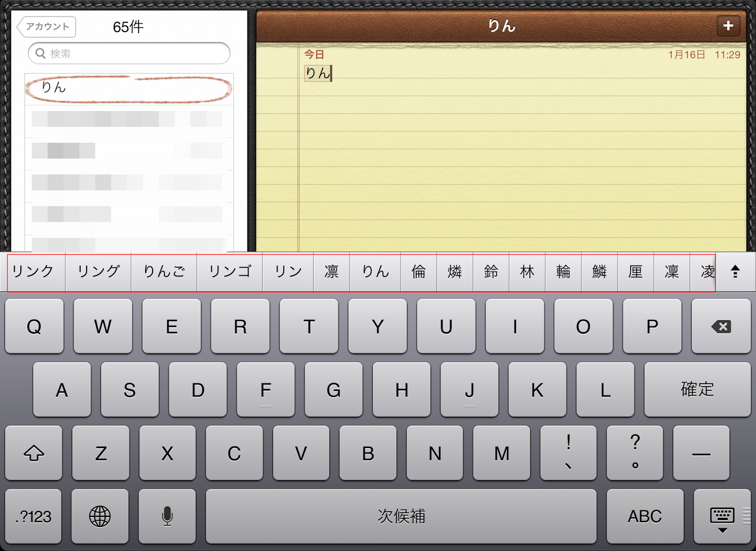Tap the Z key
This screenshot has width=756, height=551.
point(101,453)
